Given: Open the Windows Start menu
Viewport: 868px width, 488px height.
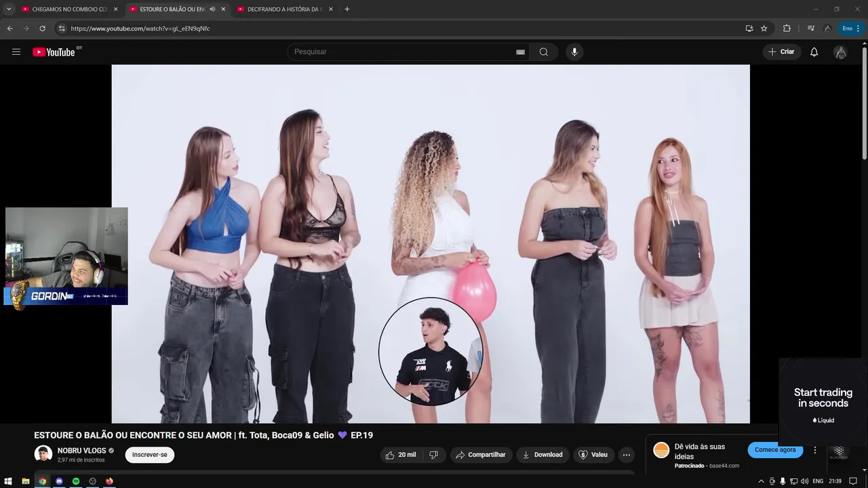Looking at the screenshot, I should 8,481.
